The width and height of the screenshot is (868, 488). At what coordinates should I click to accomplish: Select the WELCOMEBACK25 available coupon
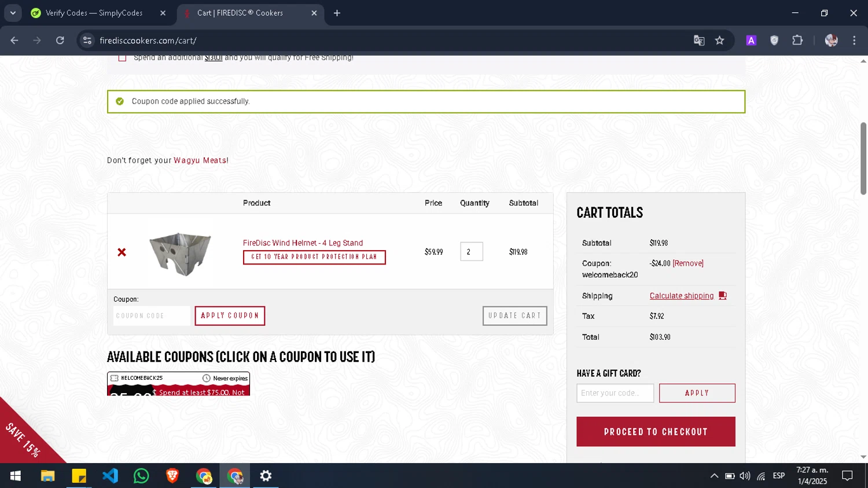click(178, 384)
